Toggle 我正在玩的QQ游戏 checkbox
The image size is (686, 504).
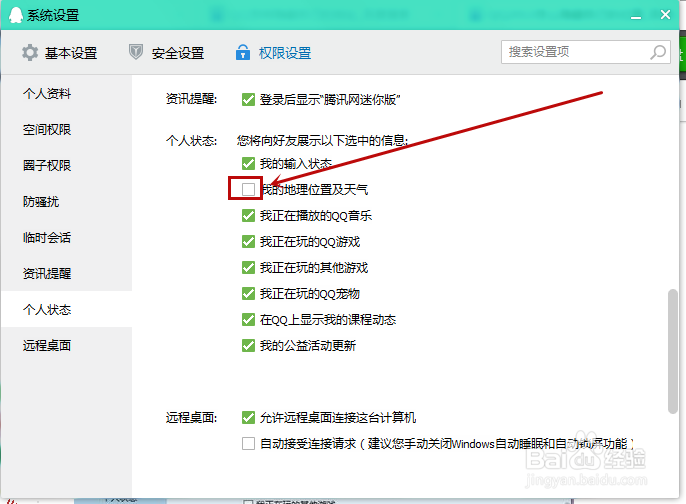click(x=248, y=242)
